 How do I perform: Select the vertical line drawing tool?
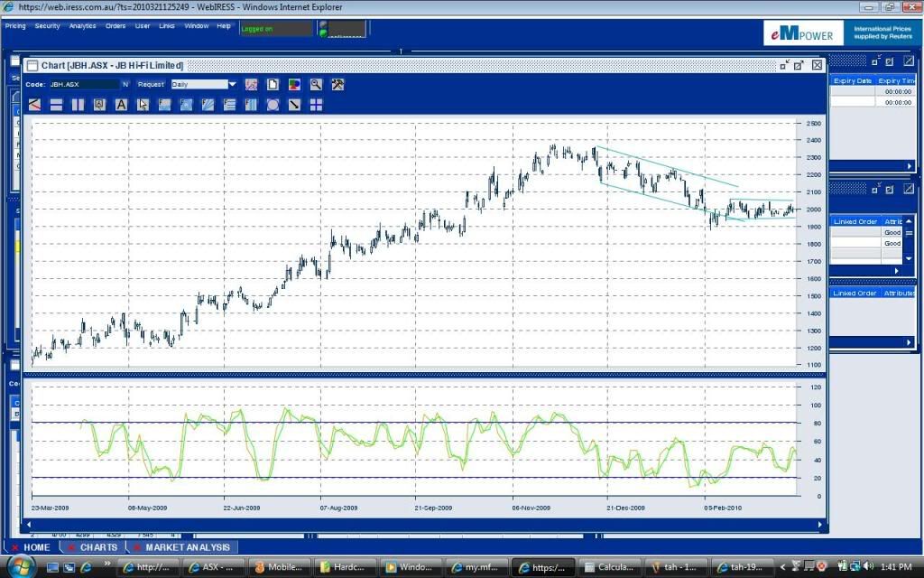[78, 105]
